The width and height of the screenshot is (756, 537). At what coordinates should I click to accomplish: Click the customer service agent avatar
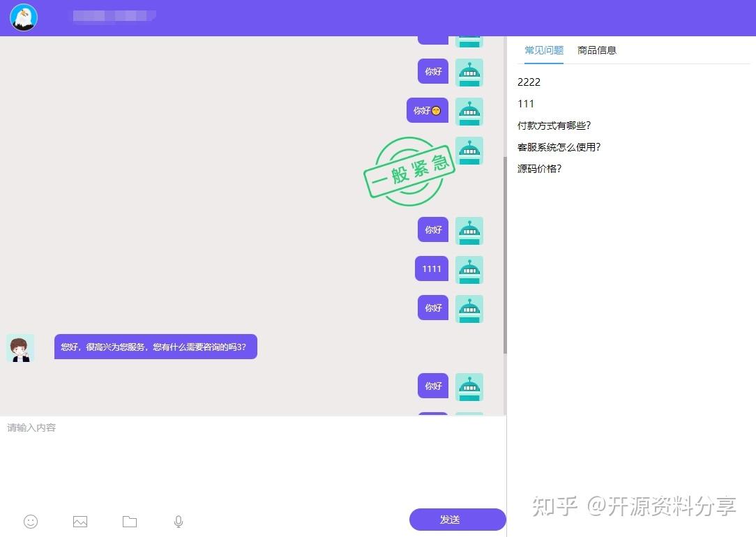20,348
